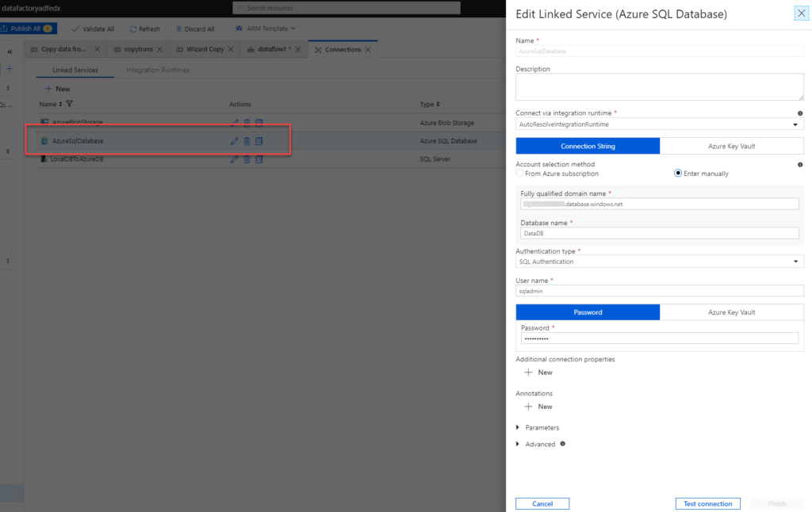
Task: Close the Wizard Copy tab
Action: 231,49
